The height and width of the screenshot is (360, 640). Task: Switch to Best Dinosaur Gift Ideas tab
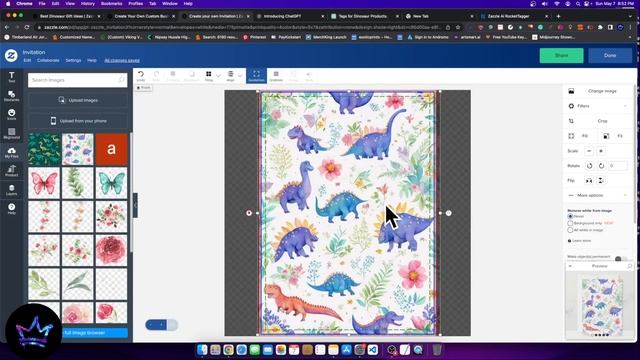(65, 16)
